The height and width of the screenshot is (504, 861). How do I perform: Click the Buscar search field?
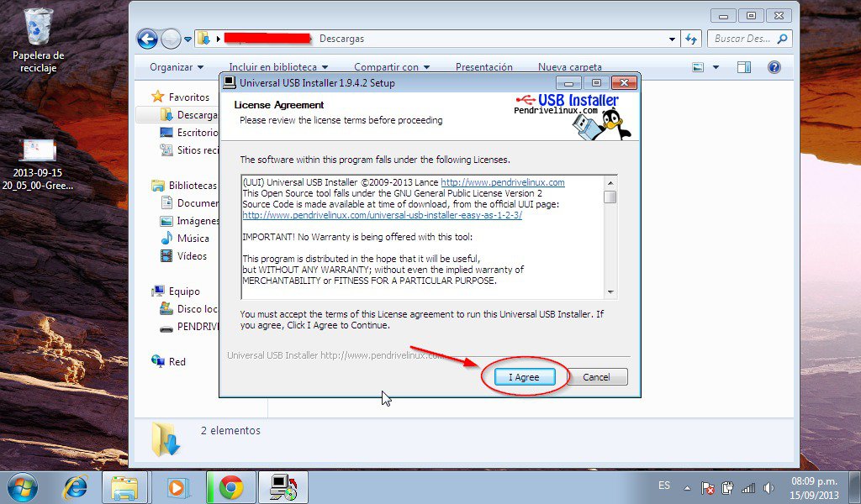coord(742,39)
